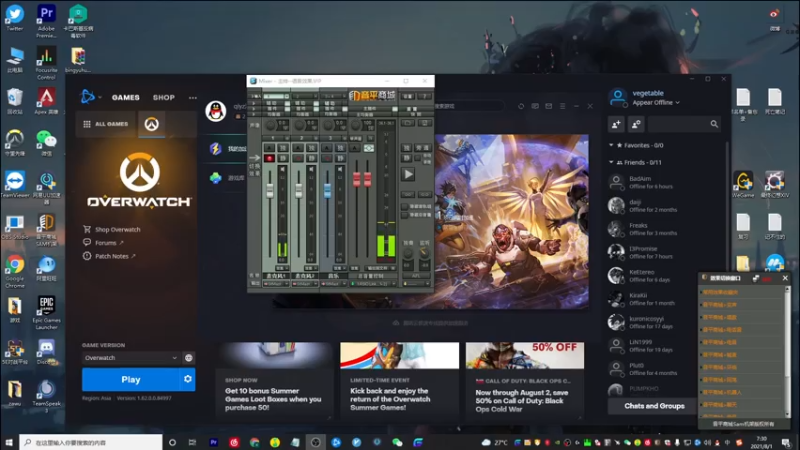Open Chats and Groups
Viewport: 800px width, 450px height.
pyautogui.click(x=654, y=406)
